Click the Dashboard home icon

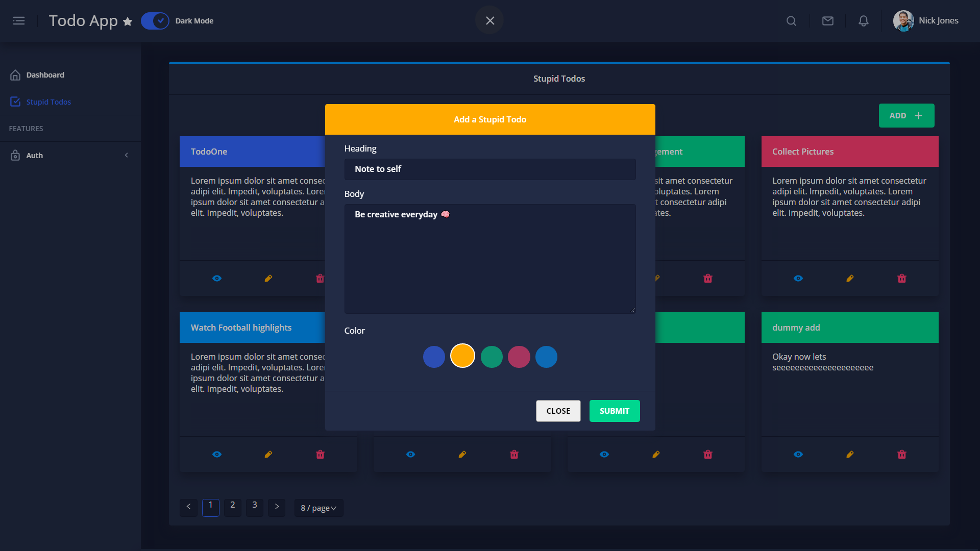(15, 75)
